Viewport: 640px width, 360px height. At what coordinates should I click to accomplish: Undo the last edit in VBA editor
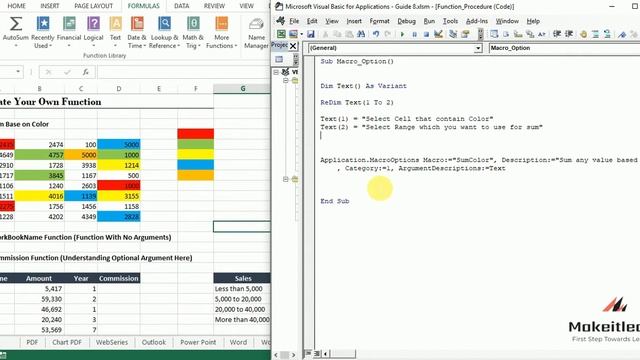click(x=376, y=34)
